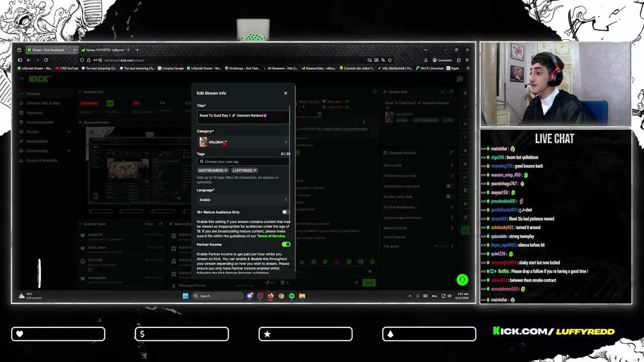Close the Edit Stream Info dialog
Screen dimensions: 644x362
point(285,93)
